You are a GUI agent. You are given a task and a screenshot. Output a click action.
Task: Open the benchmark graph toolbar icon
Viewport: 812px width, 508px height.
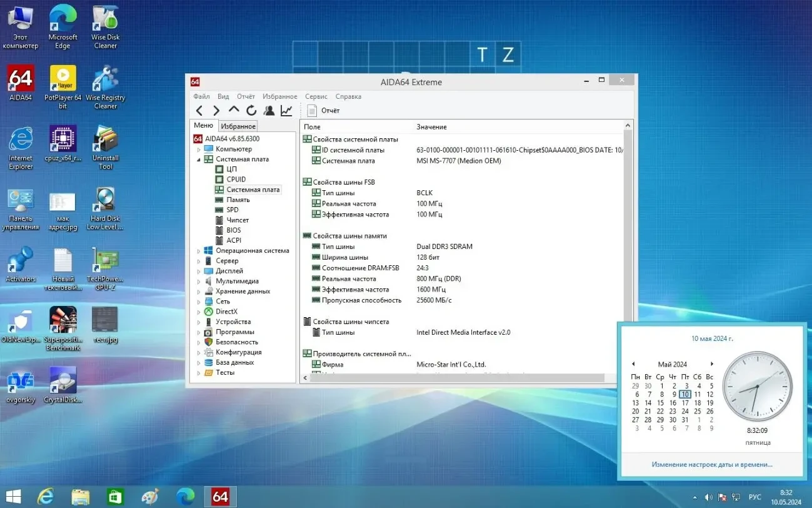click(x=286, y=110)
